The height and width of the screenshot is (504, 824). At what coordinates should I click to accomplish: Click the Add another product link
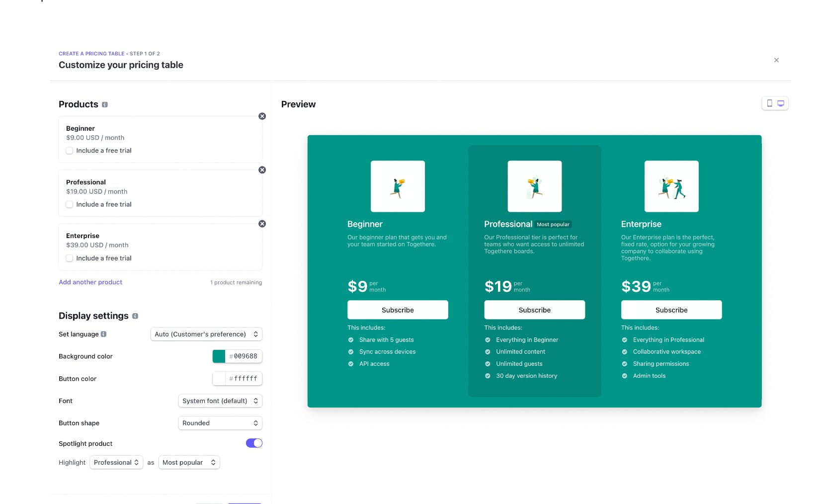[90, 282]
